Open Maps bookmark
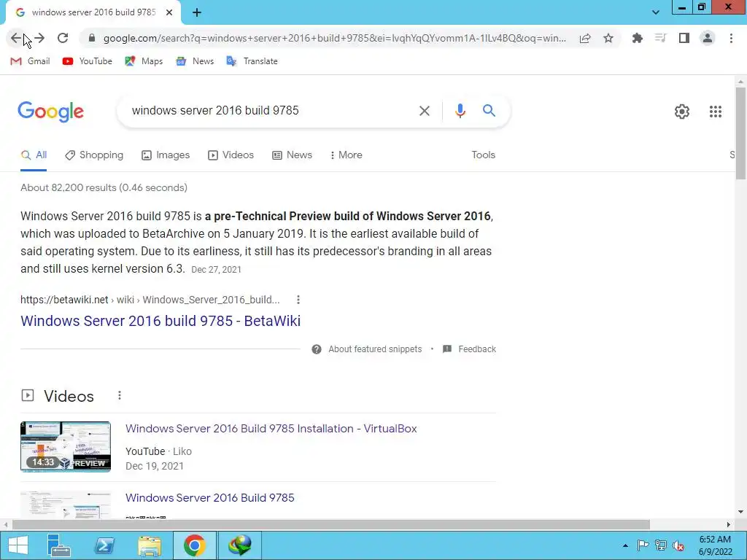This screenshot has height=560, width=747. [144, 61]
